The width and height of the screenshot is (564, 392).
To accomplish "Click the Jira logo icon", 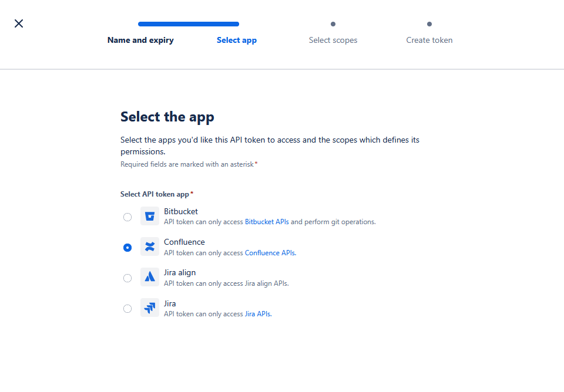I will (150, 307).
